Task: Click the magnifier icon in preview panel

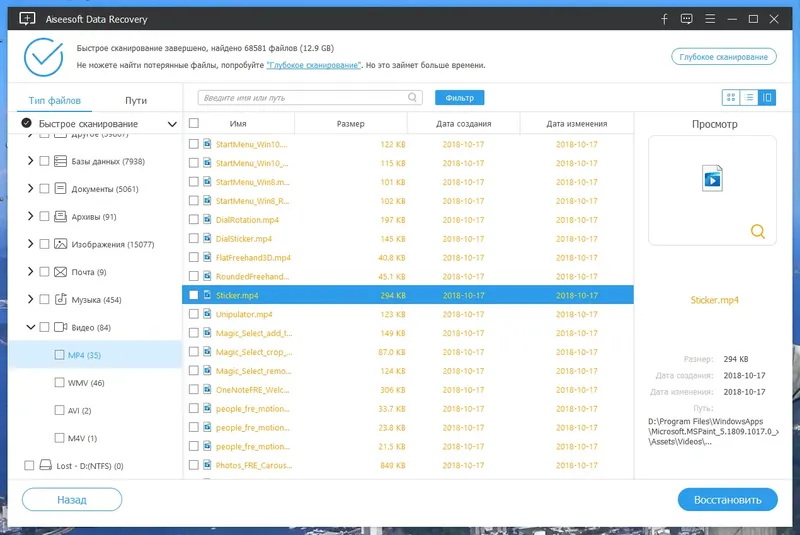Action: coord(758,232)
